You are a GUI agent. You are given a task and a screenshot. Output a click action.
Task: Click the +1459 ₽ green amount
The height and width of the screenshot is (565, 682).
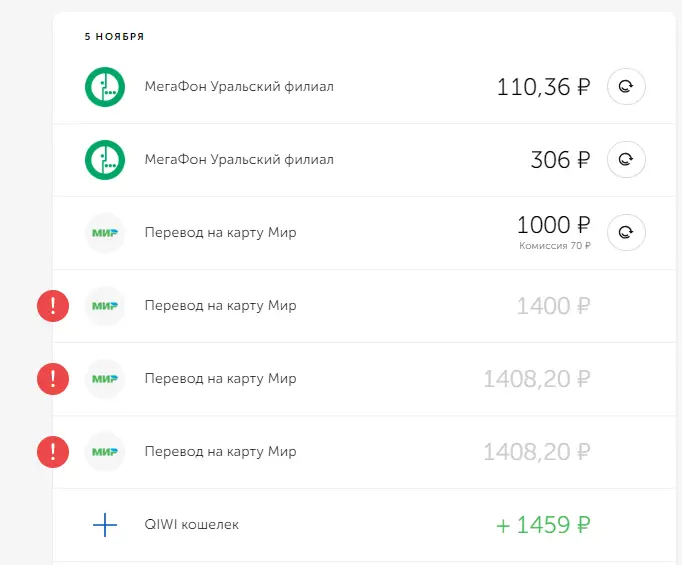pos(543,525)
